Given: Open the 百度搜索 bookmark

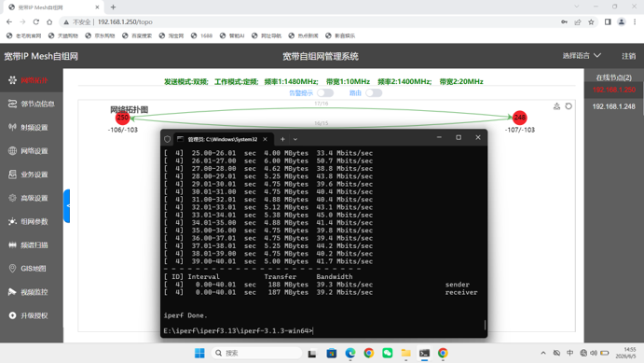Looking at the screenshot, I should pos(137,35).
